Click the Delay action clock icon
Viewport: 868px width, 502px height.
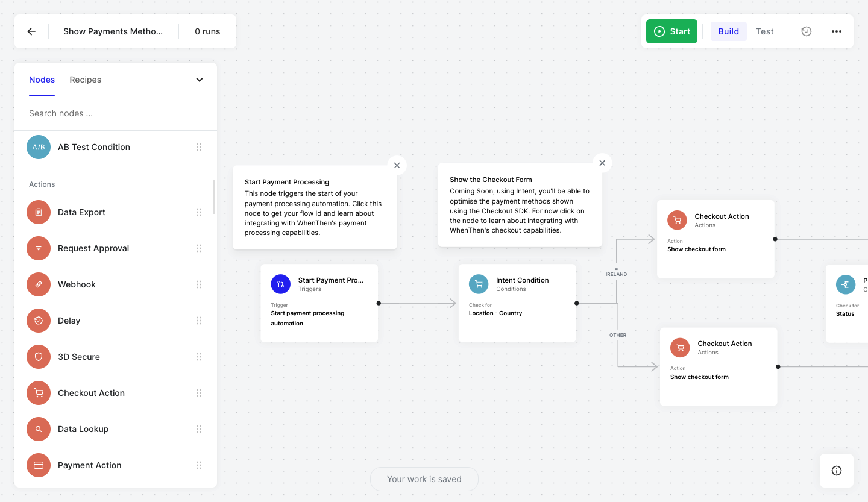coord(39,321)
